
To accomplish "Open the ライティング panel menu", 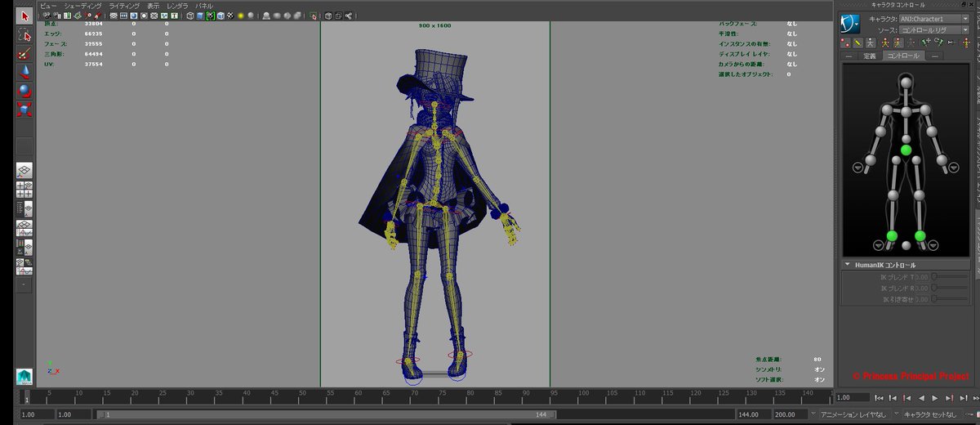I will pyautogui.click(x=124, y=6).
